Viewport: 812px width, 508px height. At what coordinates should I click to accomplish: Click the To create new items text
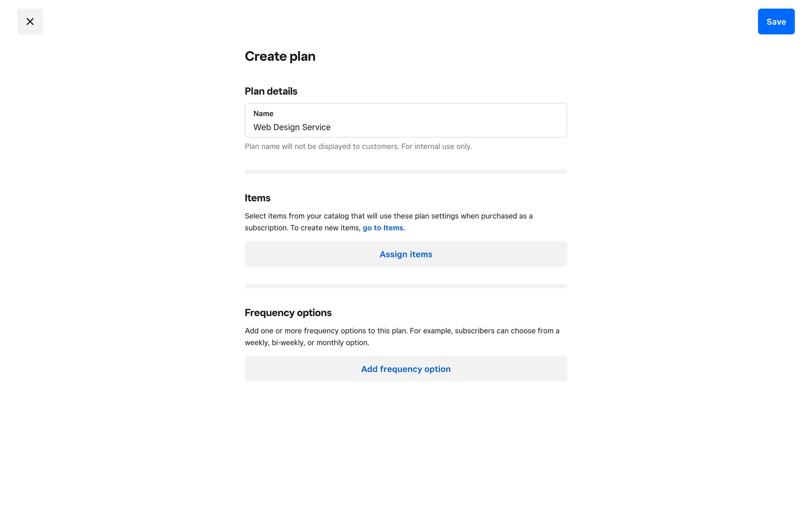[325, 228]
